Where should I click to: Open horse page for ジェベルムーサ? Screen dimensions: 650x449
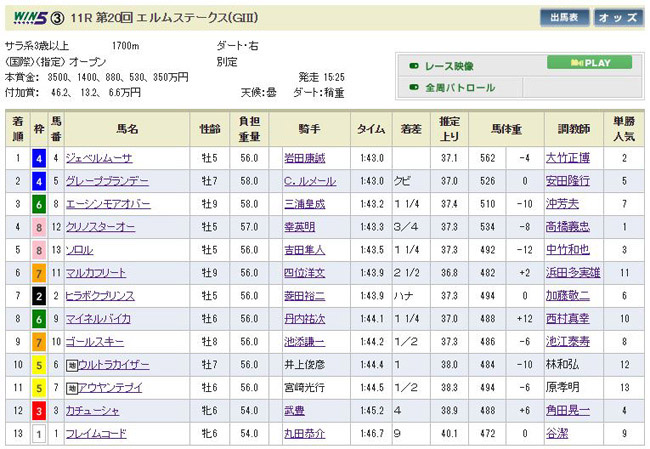(98, 158)
